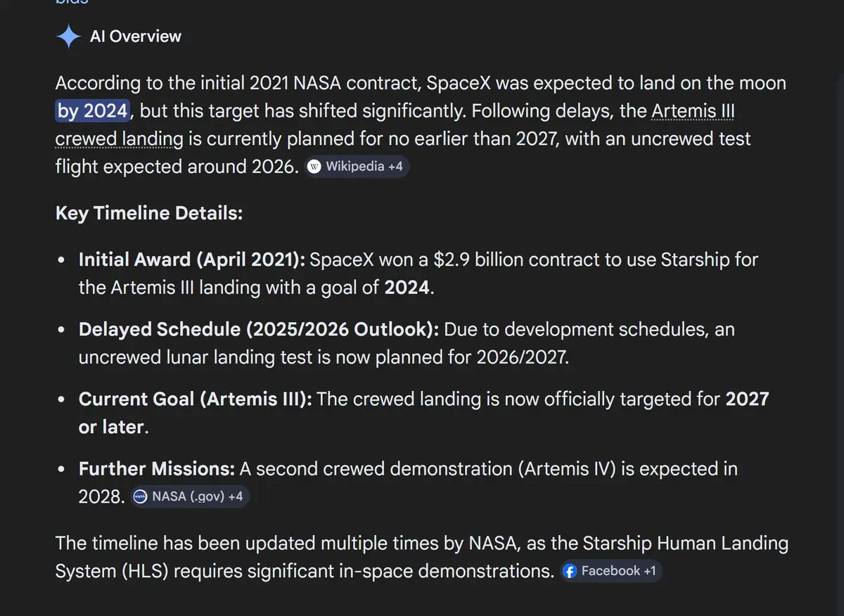Click the NASA logo in the source chip
The height and width of the screenshot is (616, 844).
click(x=141, y=496)
